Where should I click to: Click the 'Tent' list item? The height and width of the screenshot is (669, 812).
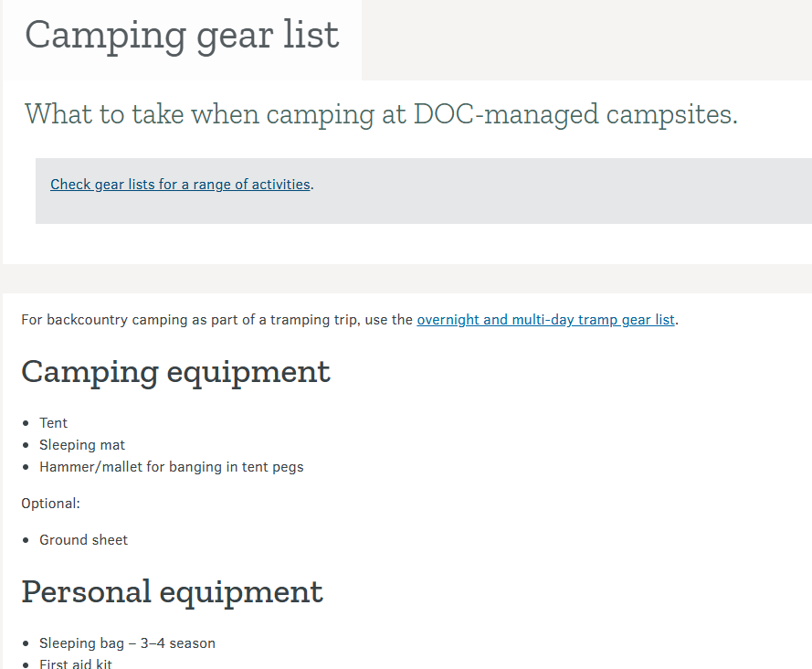pyautogui.click(x=53, y=423)
